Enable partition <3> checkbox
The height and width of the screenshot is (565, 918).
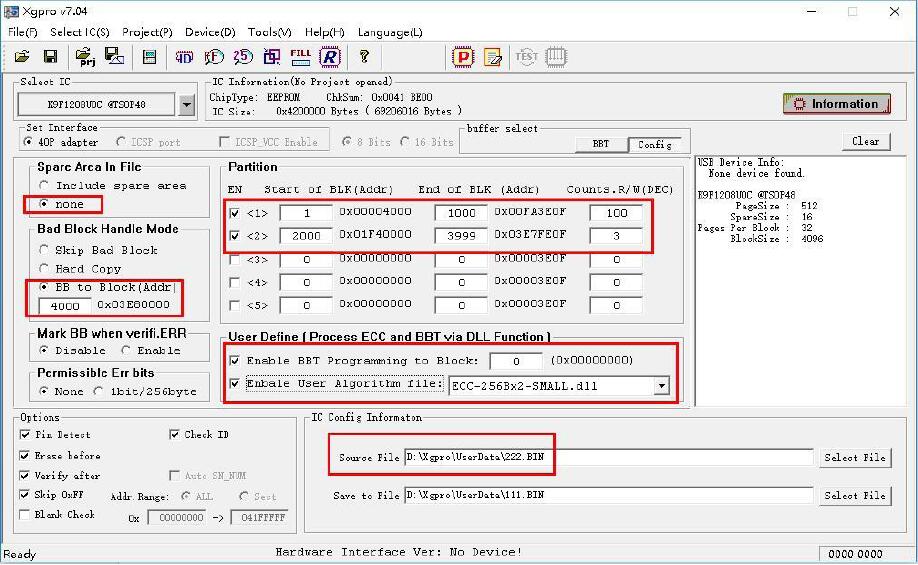(234, 259)
